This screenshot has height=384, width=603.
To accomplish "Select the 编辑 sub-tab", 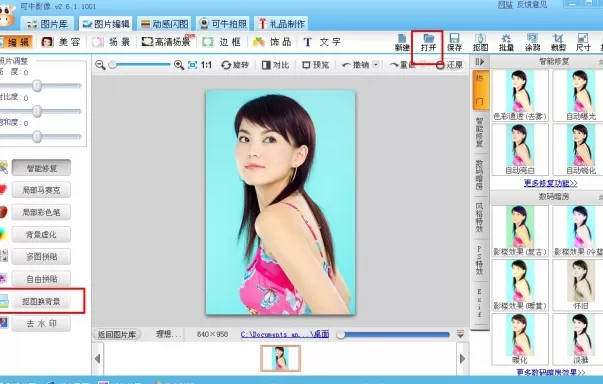I will click(16, 42).
